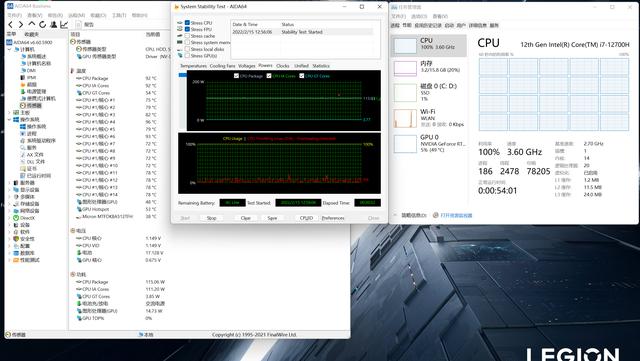Select the GPU 0 panel in Task Manager
The width and height of the screenshot is (640, 361).
[x=429, y=143]
